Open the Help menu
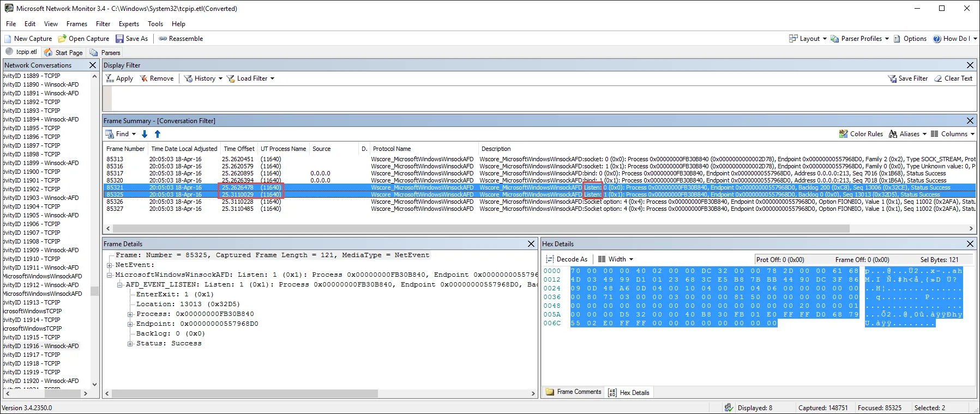The image size is (980, 414). coord(178,24)
